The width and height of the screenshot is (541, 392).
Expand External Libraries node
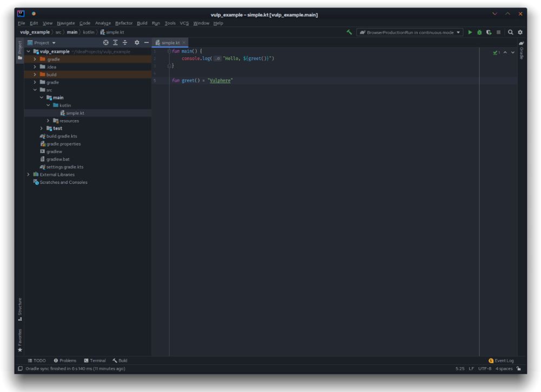pos(28,175)
